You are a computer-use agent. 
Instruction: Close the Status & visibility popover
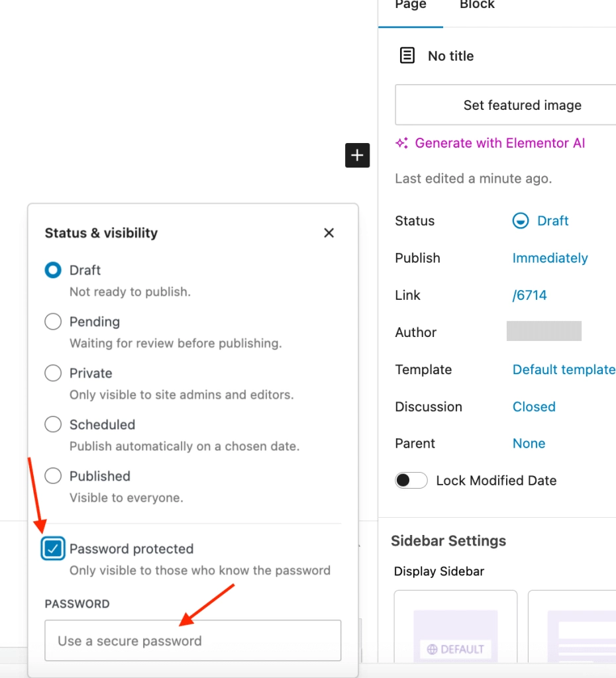coord(329,233)
